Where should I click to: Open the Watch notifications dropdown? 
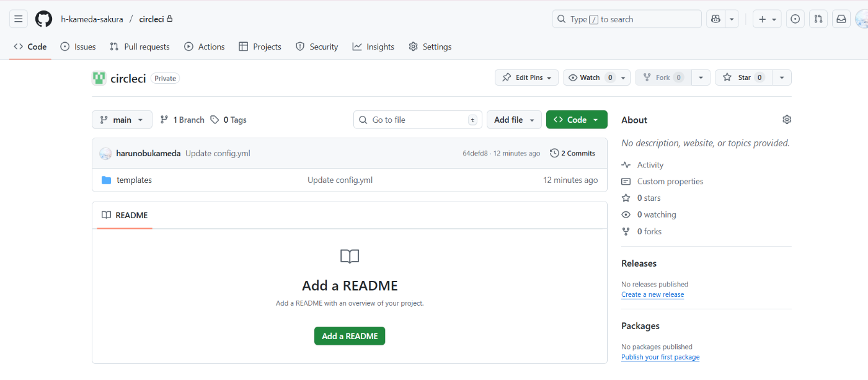(x=597, y=77)
